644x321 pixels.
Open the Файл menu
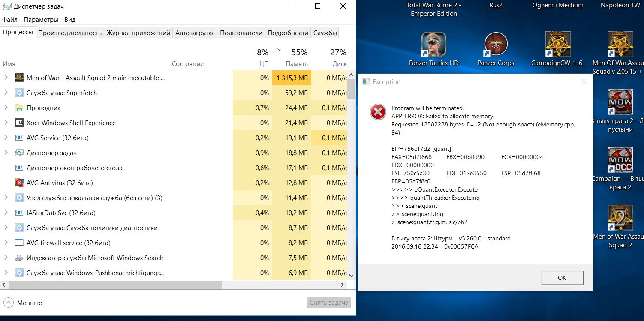[10, 20]
